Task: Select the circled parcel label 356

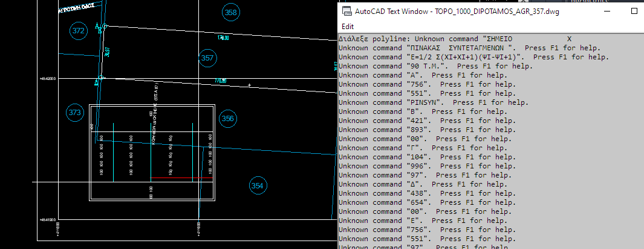Action: [x=227, y=119]
